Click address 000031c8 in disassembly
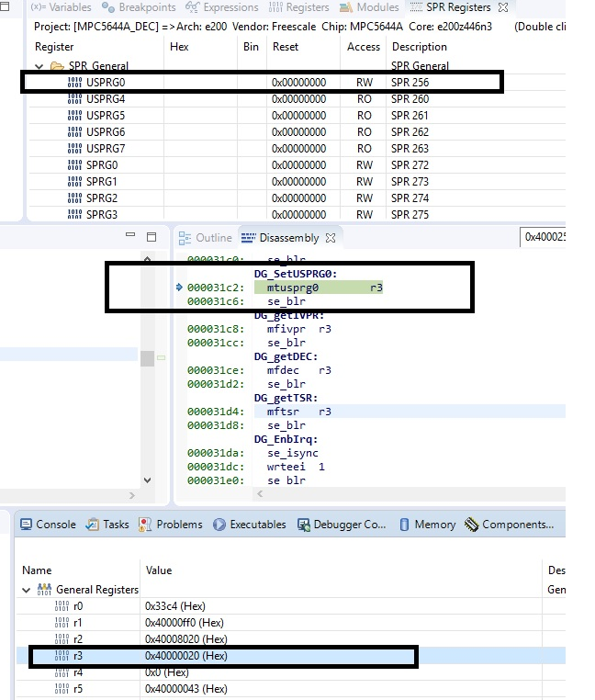The height and width of the screenshot is (700, 595). (216, 329)
